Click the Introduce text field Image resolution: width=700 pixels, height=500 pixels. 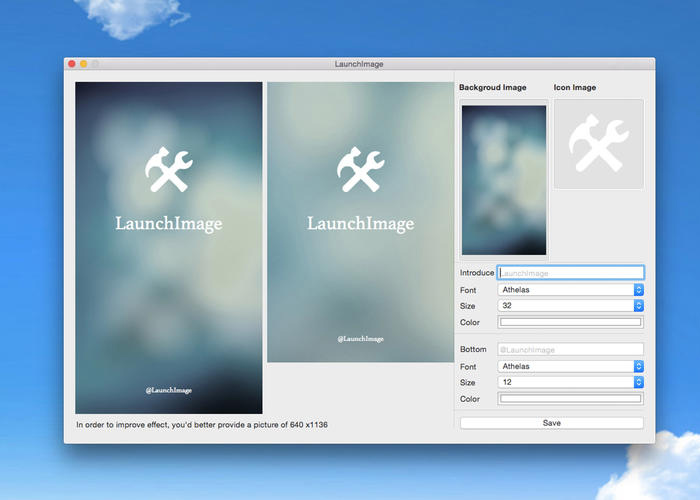click(x=570, y=272)
